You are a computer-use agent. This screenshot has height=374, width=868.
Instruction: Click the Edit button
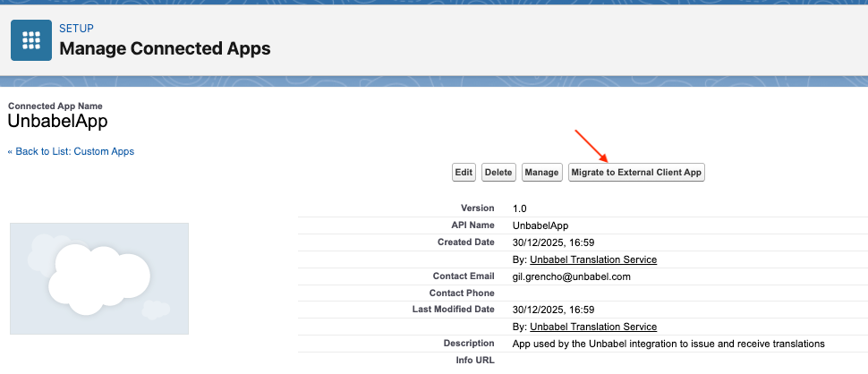click(x=464, y=172)
